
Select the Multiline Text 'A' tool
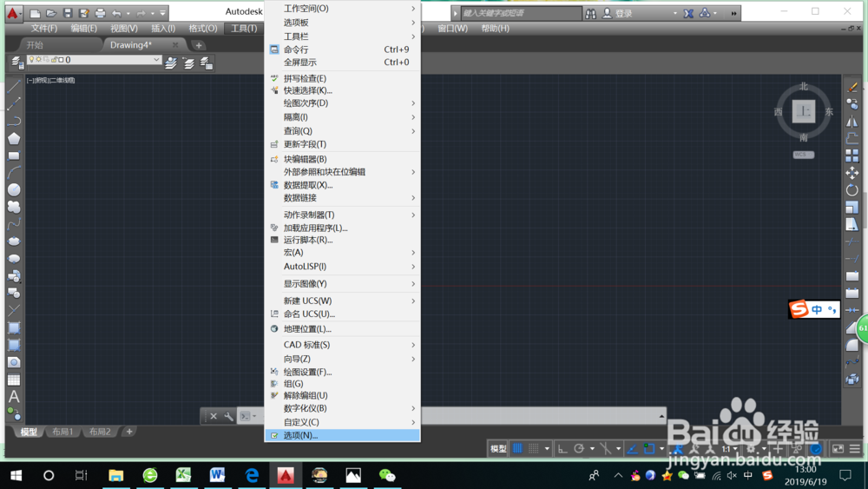tap(14, 397)
